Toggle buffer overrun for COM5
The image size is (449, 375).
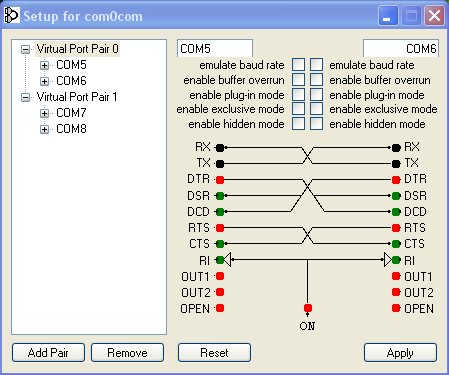coord(298,80)
